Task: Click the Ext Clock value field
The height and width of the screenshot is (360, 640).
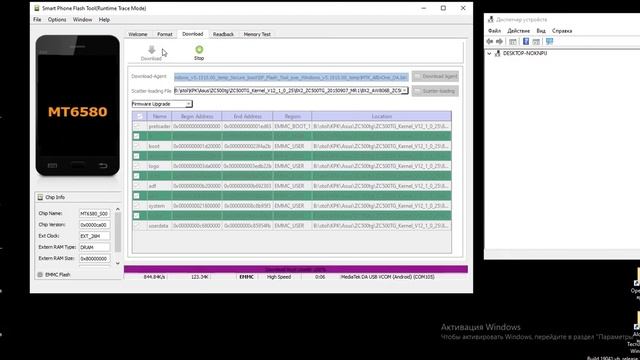Action: coord(94,236)
